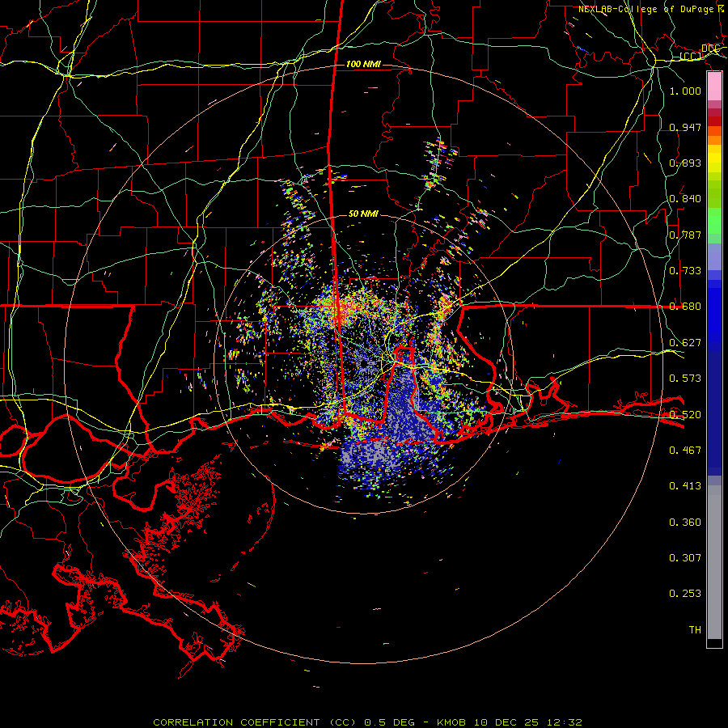Click the 0.627 color scale label
The width and height of the screenshot is (728, 728).
pos(685,343)
